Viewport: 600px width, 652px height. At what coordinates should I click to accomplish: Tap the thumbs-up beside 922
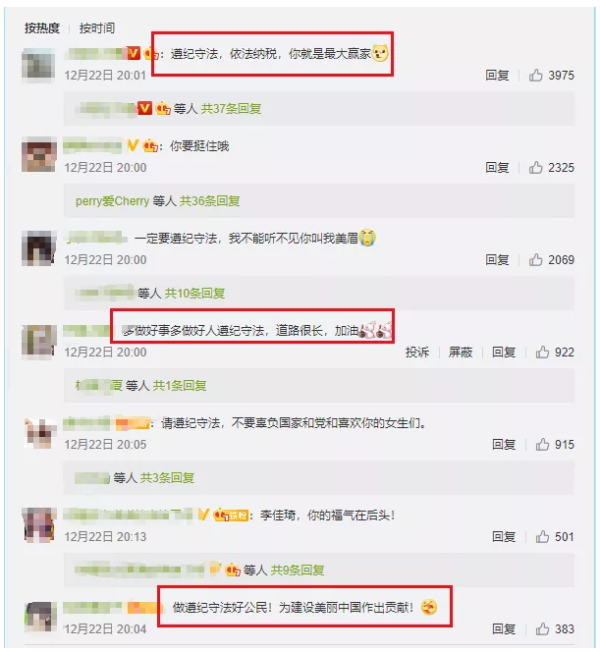542,352
